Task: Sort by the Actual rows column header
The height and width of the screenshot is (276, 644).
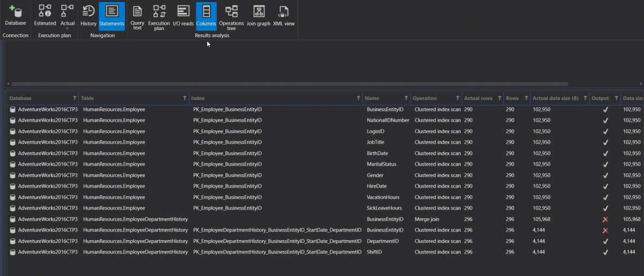Action: (x=478, y=98)
